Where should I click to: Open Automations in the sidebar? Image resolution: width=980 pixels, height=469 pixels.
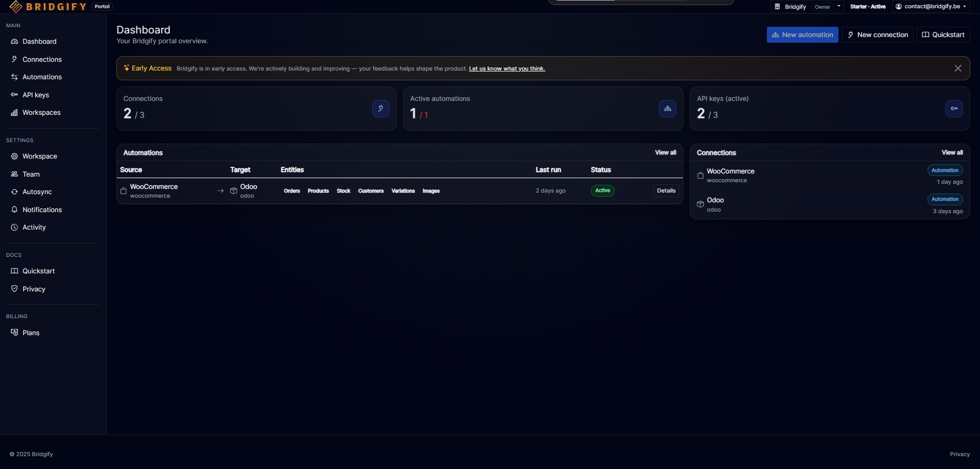tap(42, 77)
